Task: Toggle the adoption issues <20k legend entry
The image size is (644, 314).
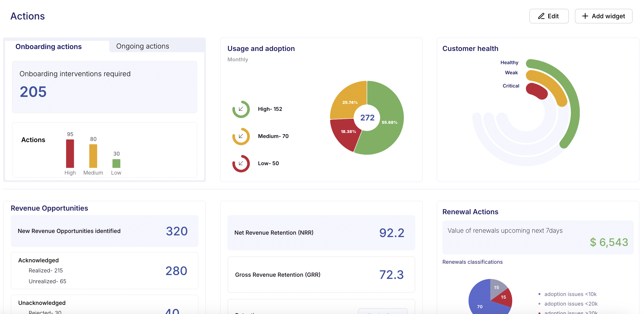Action: (x=571, y=304)
